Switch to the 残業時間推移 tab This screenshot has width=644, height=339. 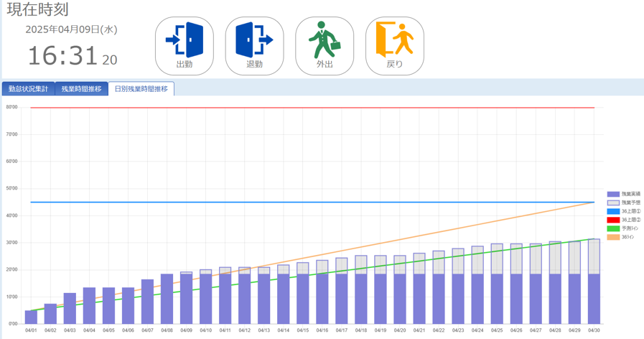pyautogui.click(x=81, y=89)
